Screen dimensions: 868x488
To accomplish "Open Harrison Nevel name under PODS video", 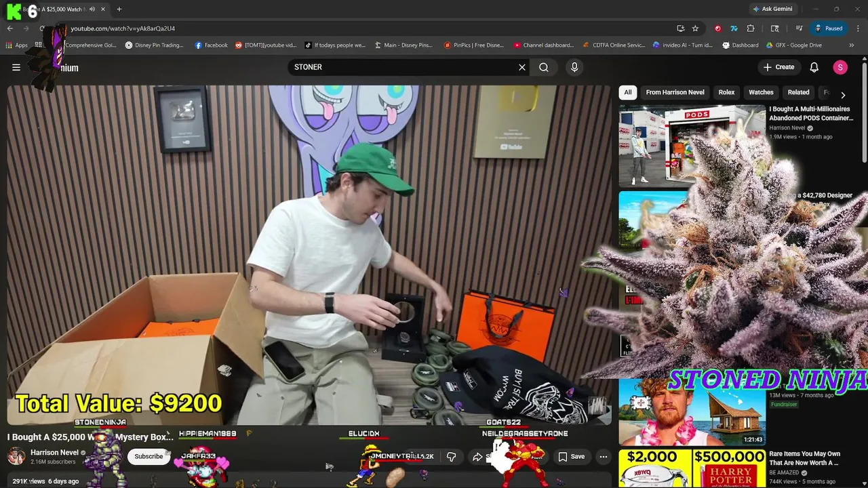I will [x=787, y=127].
